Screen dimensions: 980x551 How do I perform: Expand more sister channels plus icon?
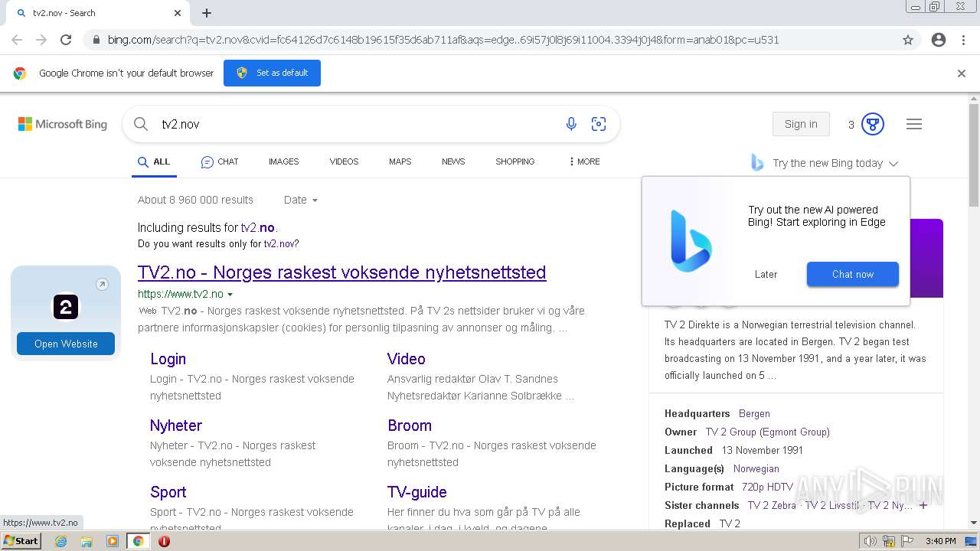coord(923,505)
